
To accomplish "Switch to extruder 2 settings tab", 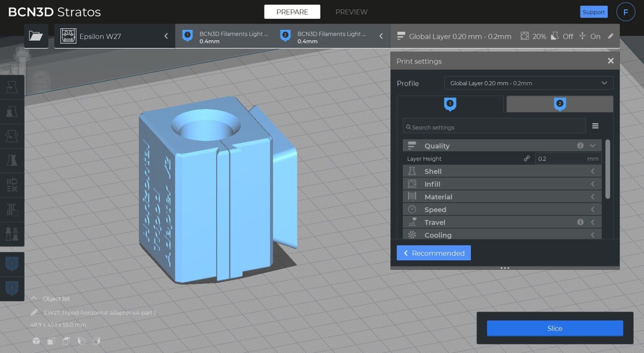I will point(559,104).
